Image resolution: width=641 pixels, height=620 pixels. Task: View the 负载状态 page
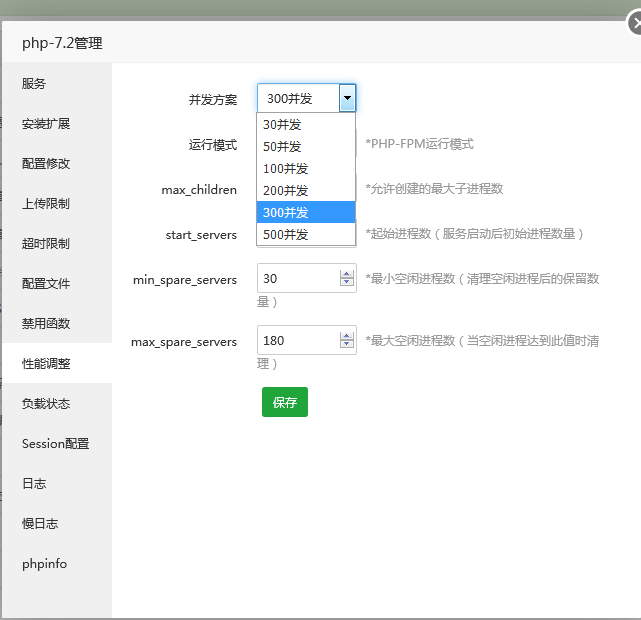pyautogui.click(x=46, y=404)
